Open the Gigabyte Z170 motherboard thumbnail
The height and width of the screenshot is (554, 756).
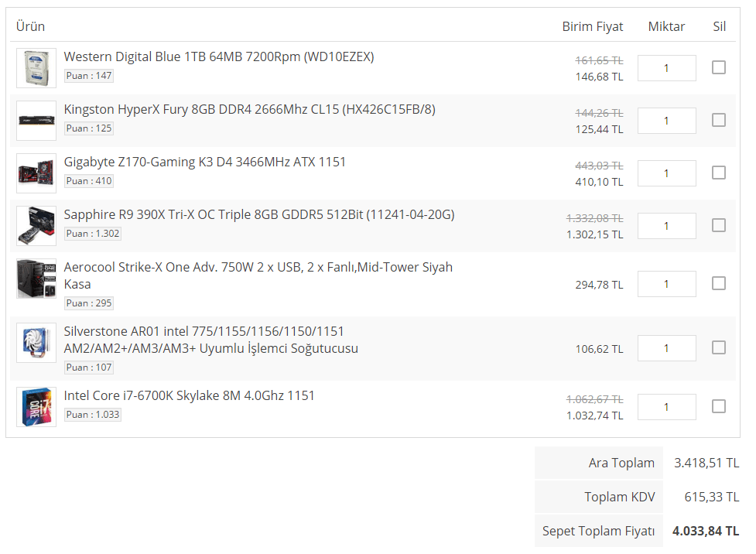pyautogui.click(x=36, y=173)
